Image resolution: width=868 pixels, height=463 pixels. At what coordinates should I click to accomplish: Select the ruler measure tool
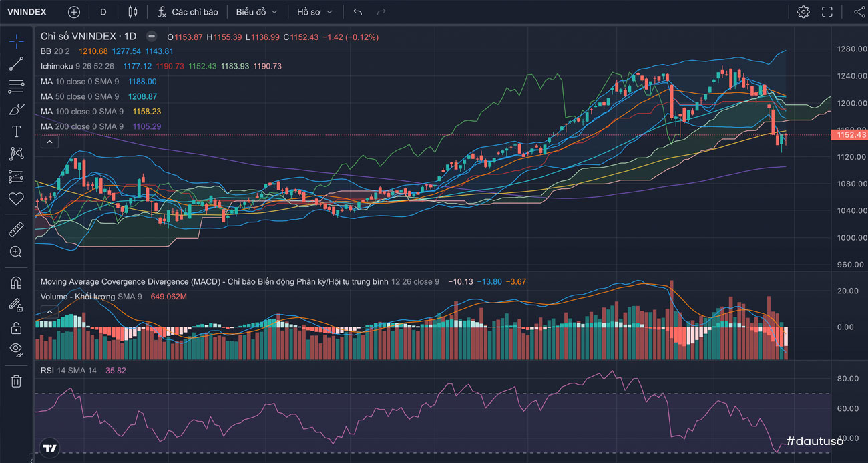pyautogui.click(x=16, y=230)
